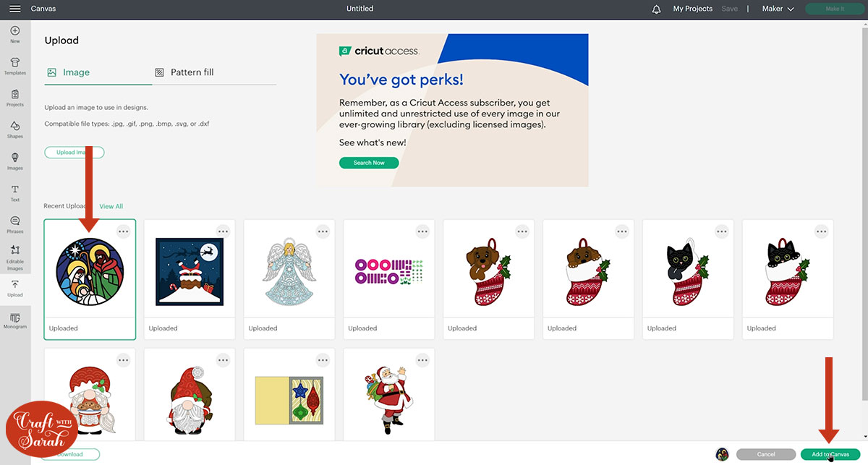Open options for waving Santa image

point(422,359)
